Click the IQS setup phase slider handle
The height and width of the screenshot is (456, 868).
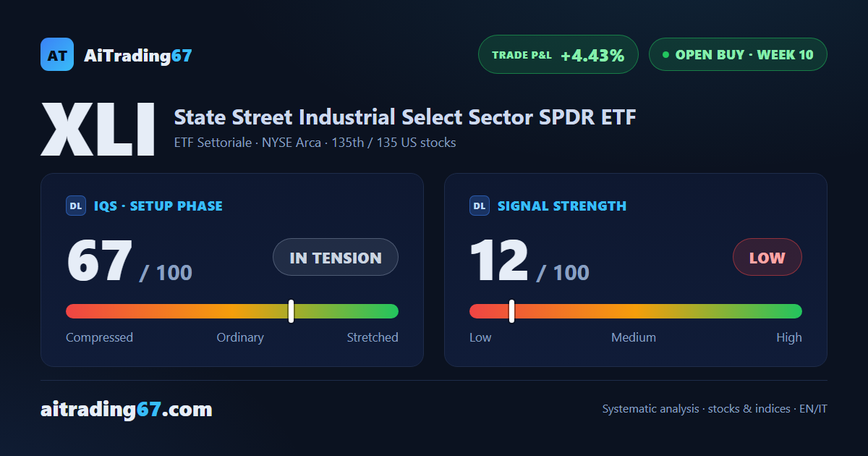[291, 311]
